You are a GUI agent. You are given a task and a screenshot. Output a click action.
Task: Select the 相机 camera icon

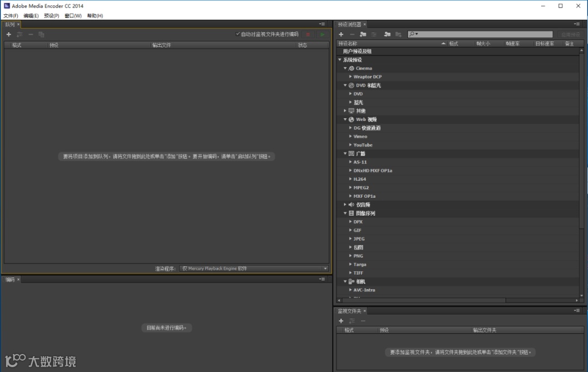pyautogui.click(x=351, y=281)
